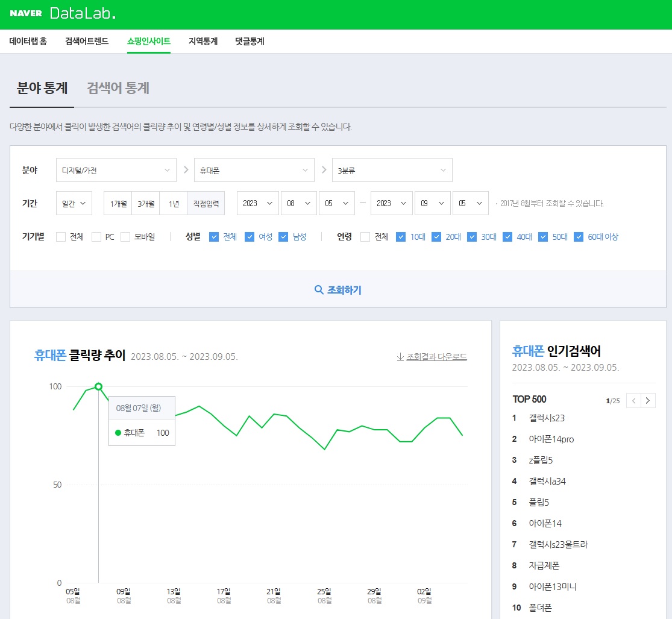Go to next TOP 500 page with right arrow
The image size is (672, 619).
648,400
